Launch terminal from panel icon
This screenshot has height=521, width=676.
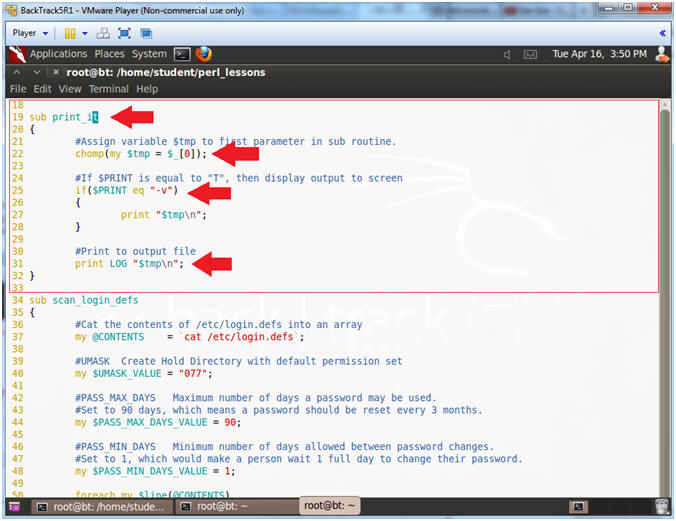pos(182,54)
